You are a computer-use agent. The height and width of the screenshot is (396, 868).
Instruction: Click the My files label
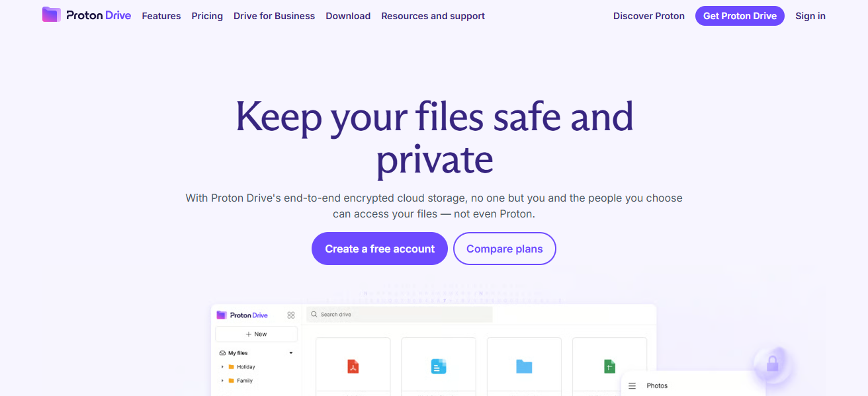click(238, 353)
